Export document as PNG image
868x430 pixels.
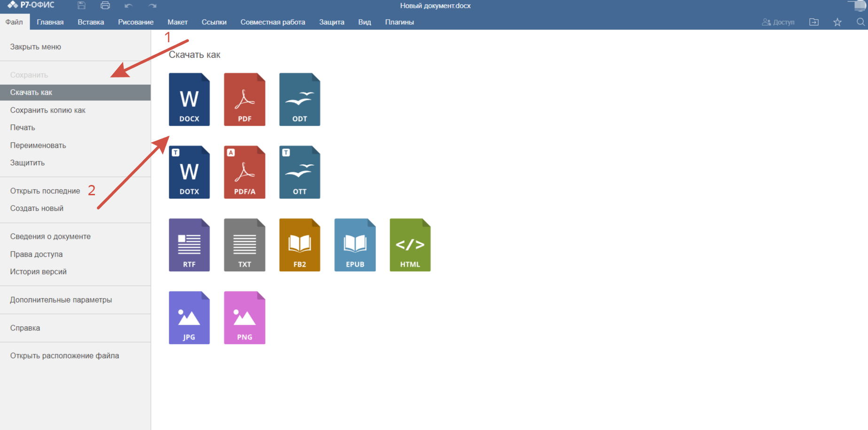tap(244, 318)
